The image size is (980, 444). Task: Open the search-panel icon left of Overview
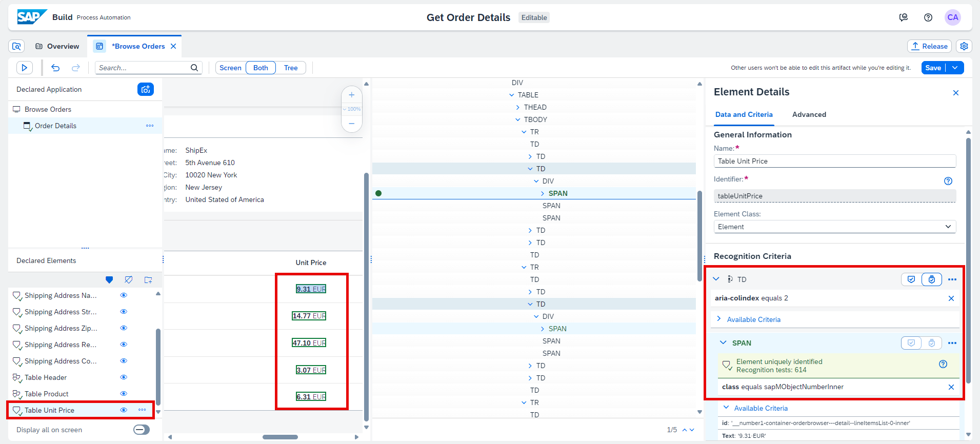17,46
